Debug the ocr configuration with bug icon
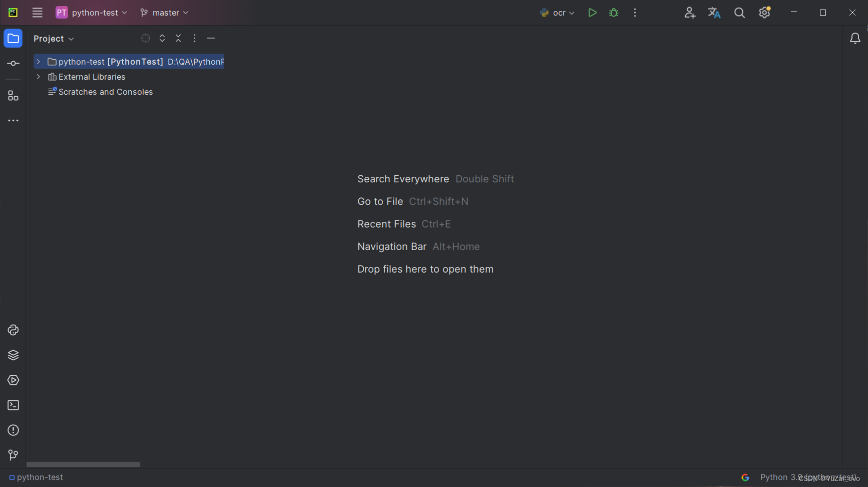This screenshot has height=487, width=868. tap(614, 13)
